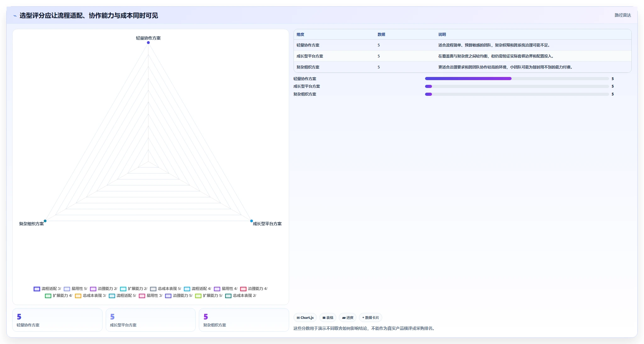Toggle the 扩展能力 4/ legend series
This screenshot has height=344, width=644.
click(x=59, y=296)
